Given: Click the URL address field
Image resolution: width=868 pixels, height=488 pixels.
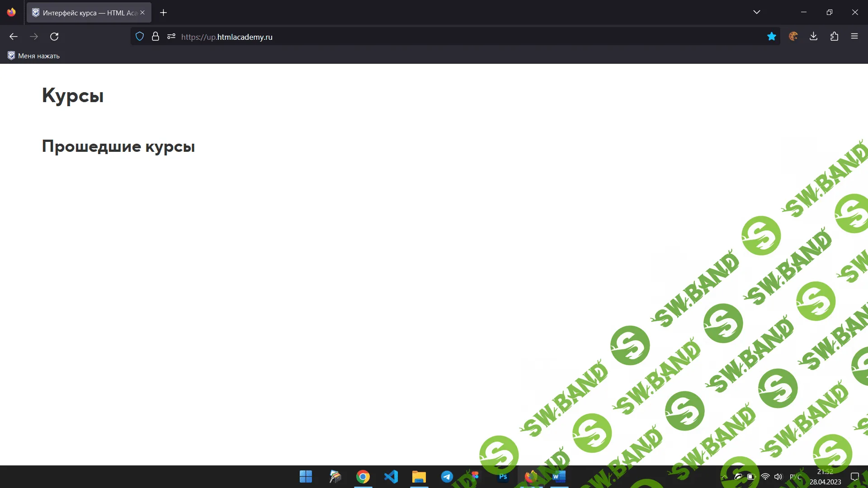Looking at the screenshot, I should 452,37.
